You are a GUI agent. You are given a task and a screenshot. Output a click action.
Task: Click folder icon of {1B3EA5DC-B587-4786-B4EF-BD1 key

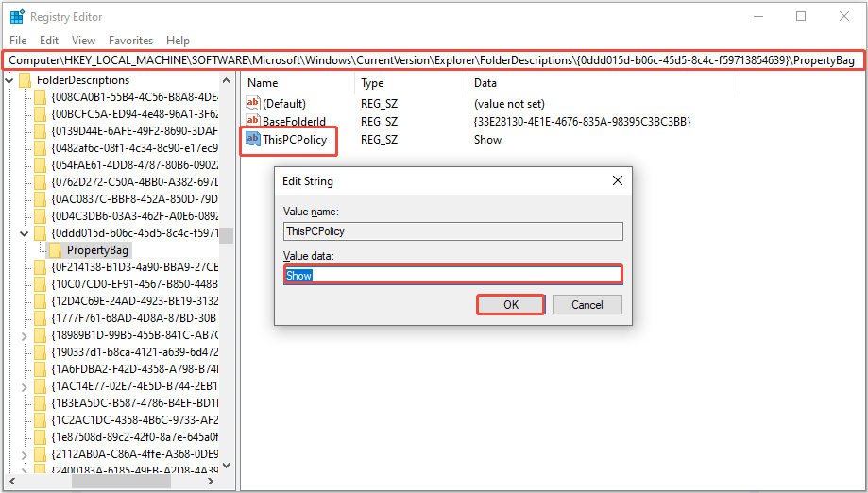41,403
